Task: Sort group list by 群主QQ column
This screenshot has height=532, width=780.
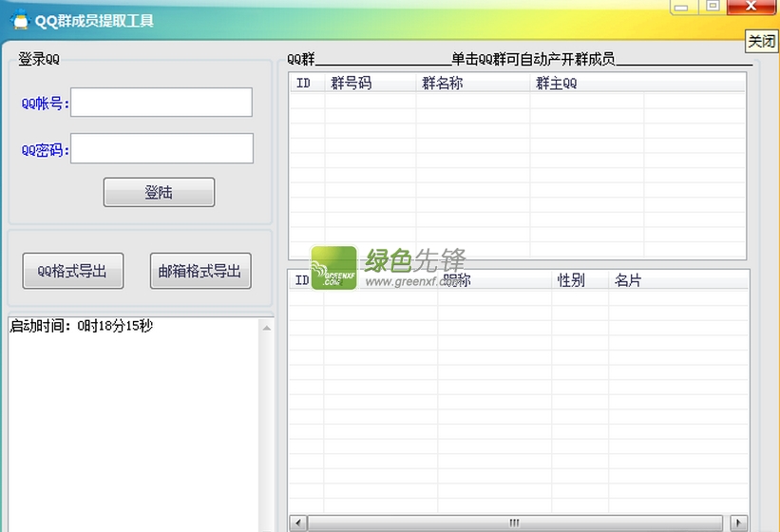Action: click(587, 83)
